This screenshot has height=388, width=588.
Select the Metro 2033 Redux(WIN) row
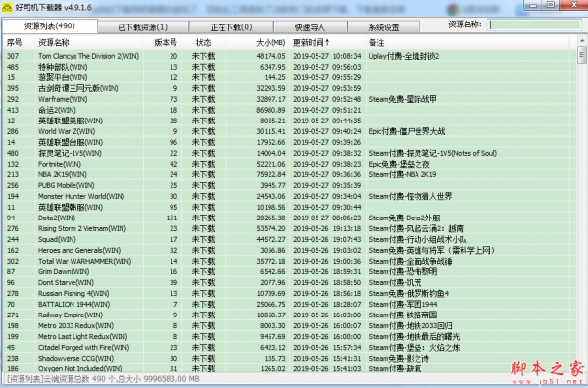coord(289,325)
